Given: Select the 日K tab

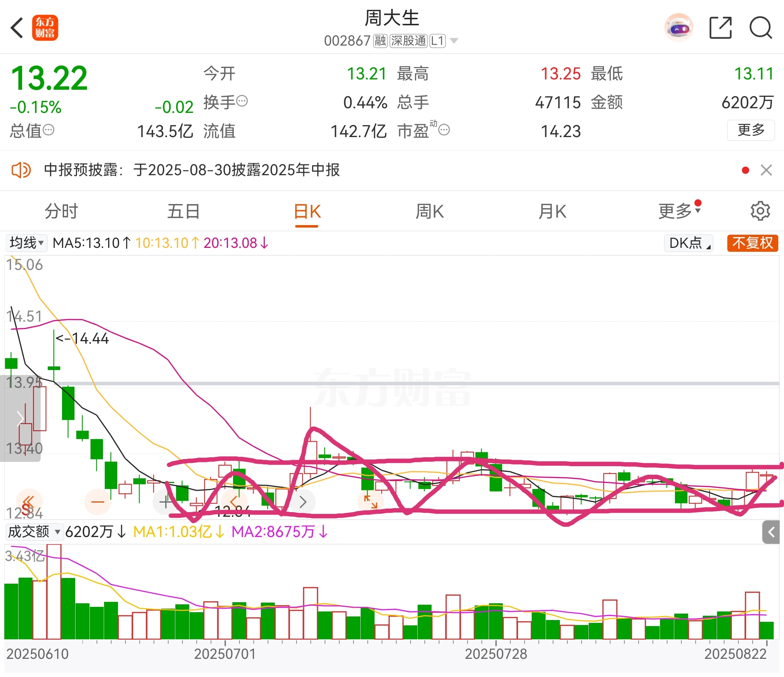Looking at the screenshot, I should click(x=307, y=212).
